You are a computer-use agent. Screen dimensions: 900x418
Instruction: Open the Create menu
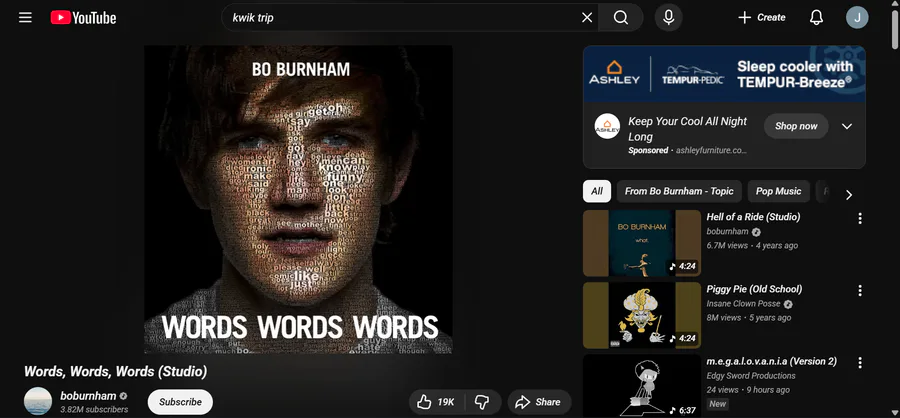pos(761,18)
